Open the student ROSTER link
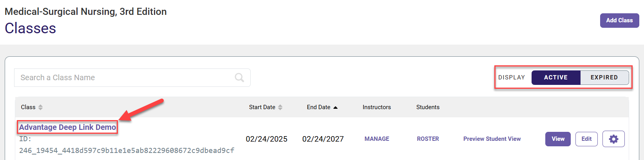 (x=428, y=139)
